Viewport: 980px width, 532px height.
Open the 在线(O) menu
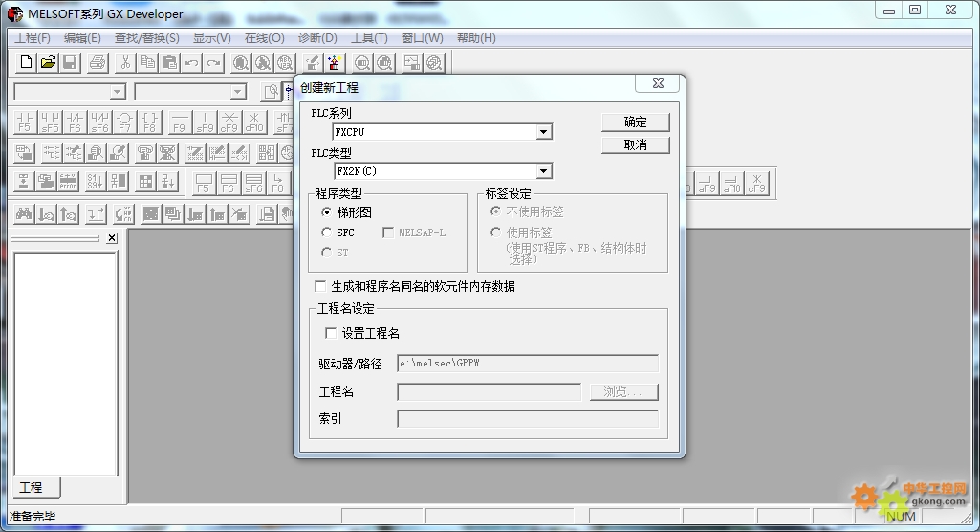(x=265, y=38)
